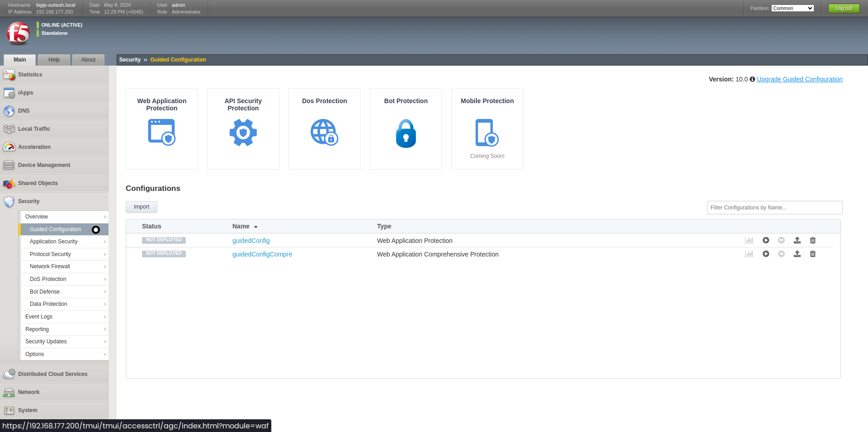Screen dimensions: 868x432
Task: Delete guidedConfigCompre with the trash icon
Action: (812, 254)
